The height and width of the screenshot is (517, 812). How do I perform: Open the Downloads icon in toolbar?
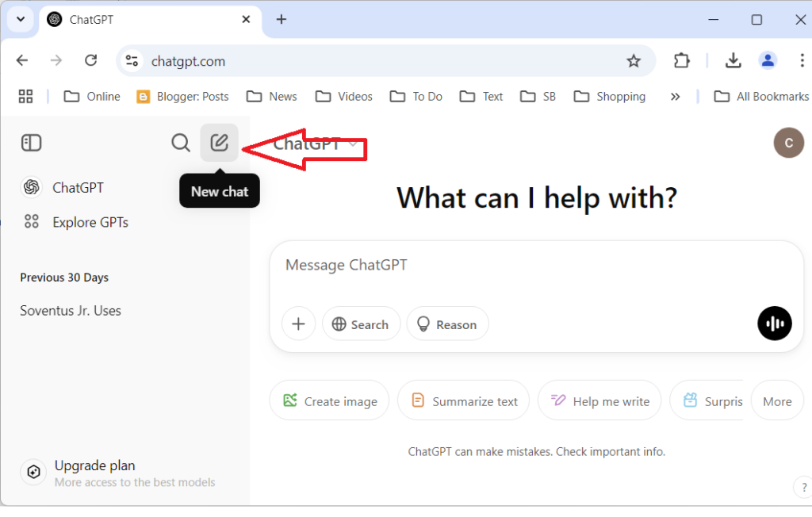(733, 60)
